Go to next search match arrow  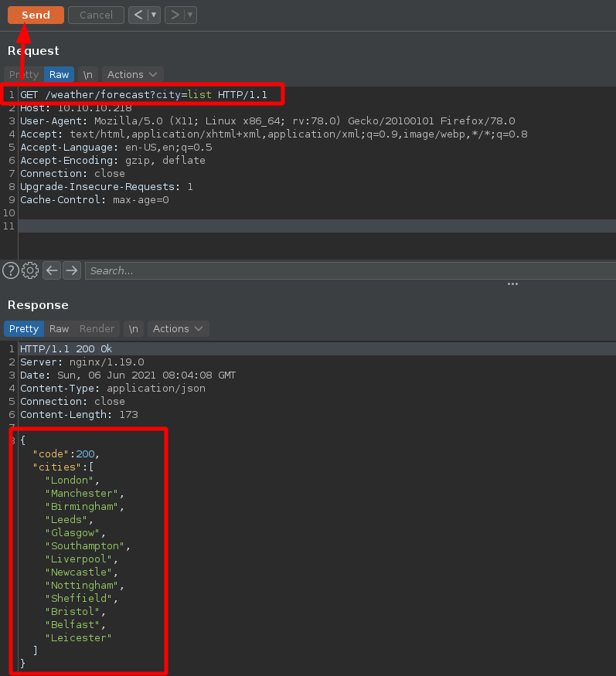(72, 270)
